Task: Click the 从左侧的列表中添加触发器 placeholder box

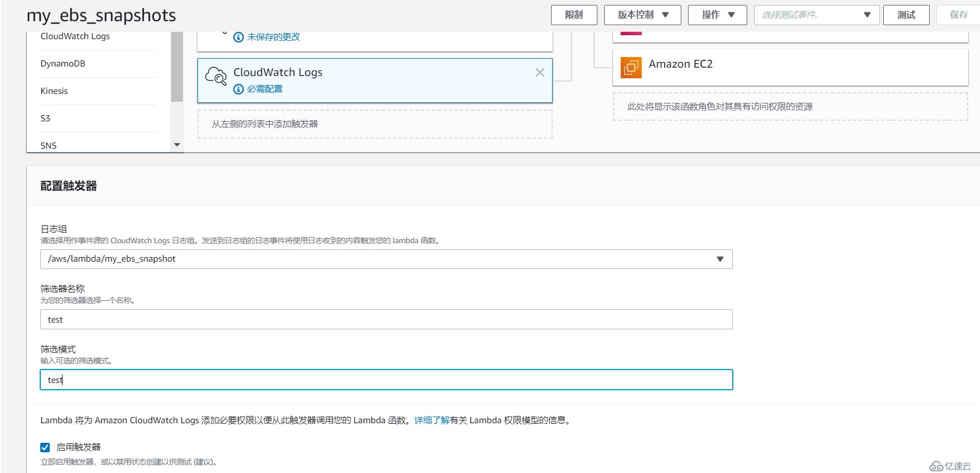Action: click(x=375, y=124)
